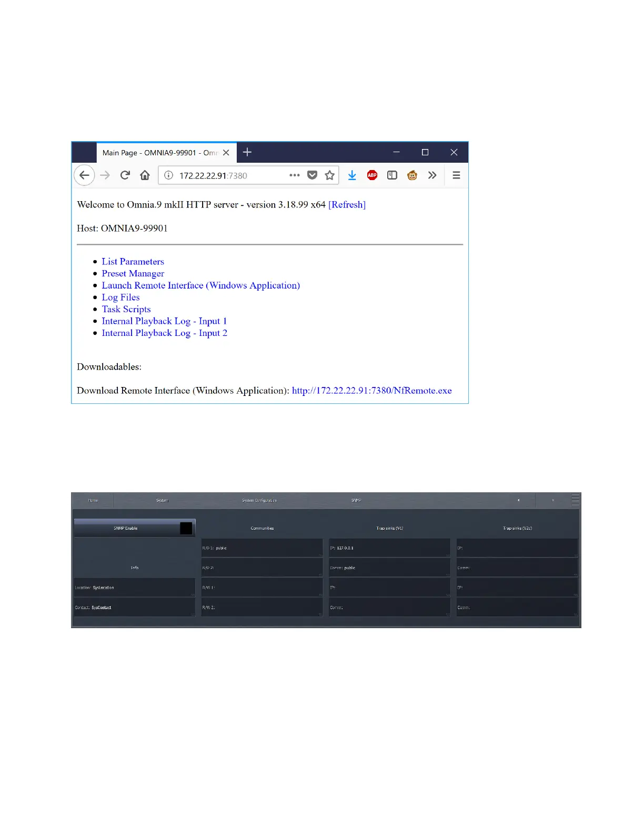The image size is (644, 834).
Task: Open a new tab with plus button
Action: click(x=247, y=152)
